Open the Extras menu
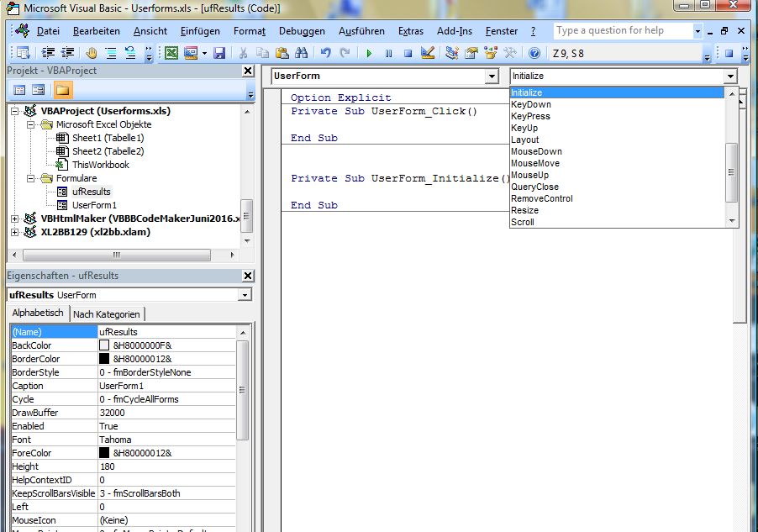Viewport: 758px width, 532px height. pyautogui.click(x=410, y=31)
